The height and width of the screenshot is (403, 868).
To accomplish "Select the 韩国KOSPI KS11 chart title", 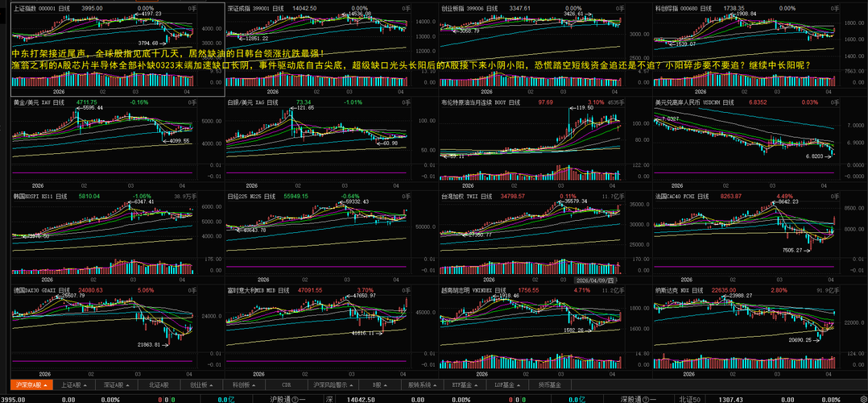I will pos(40,196).
